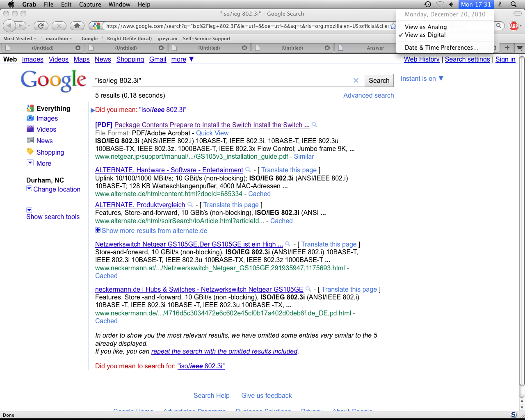
Task: Preview the ALTERNATE Produktvergleich result magnifier
Action: (190, 204)
